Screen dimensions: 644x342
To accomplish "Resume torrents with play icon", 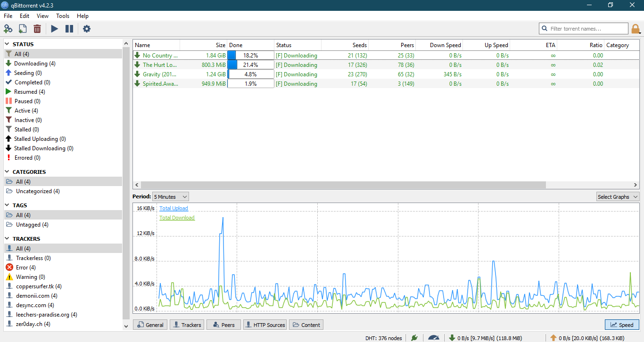I will pos(55,29).
